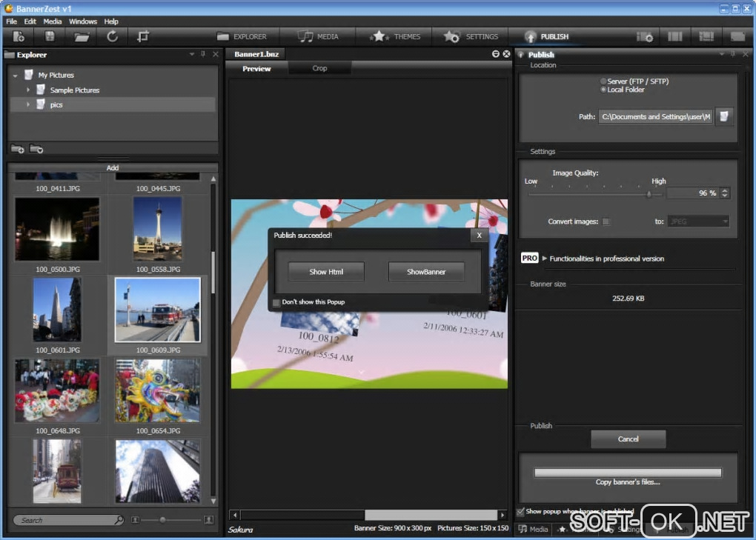Open the Media toolbar section
The image size is (756, 540).
(318, 36)
